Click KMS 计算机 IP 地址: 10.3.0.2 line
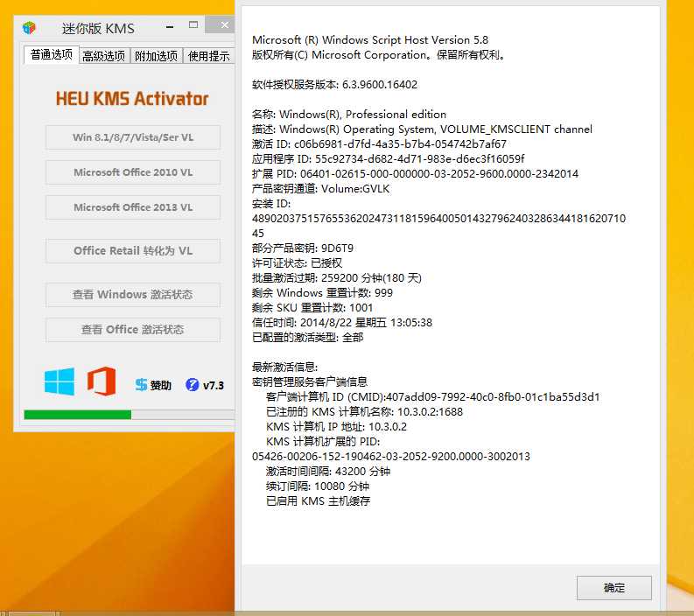Screen dimensions: 694x616 point(336,427)
